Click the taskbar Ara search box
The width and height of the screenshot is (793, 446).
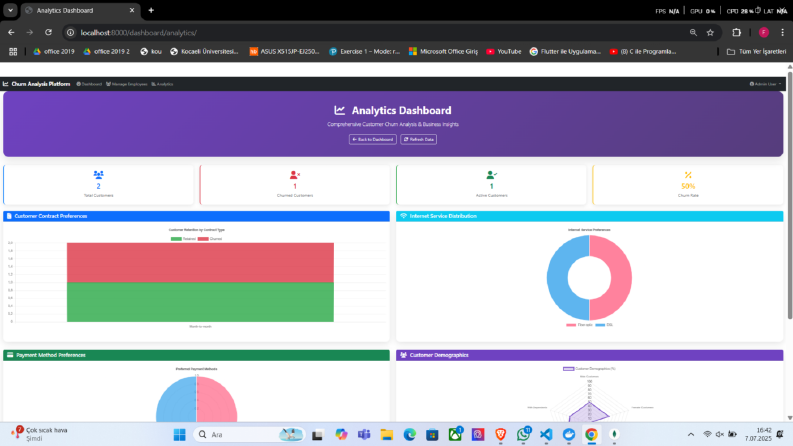tap(249, 434)
